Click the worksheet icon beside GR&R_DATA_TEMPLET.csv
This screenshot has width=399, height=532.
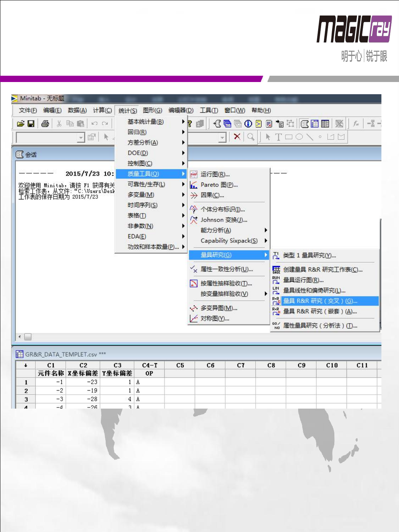coord(19,354)
